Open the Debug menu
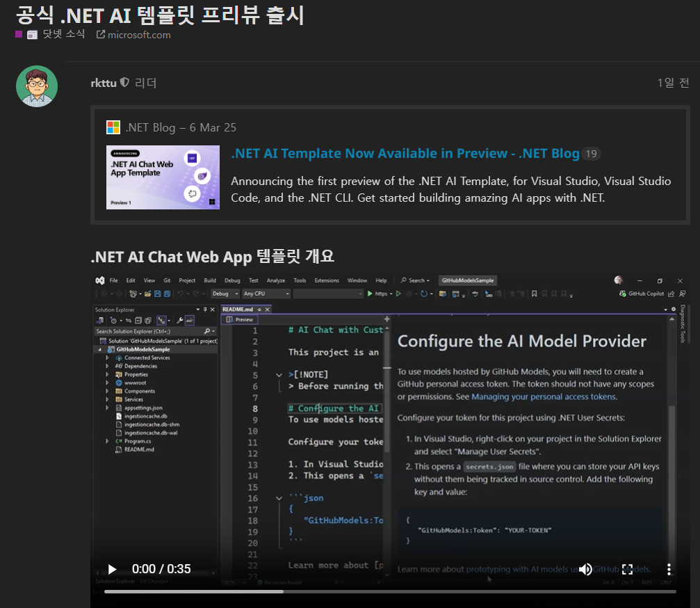 tap(232, 280)
